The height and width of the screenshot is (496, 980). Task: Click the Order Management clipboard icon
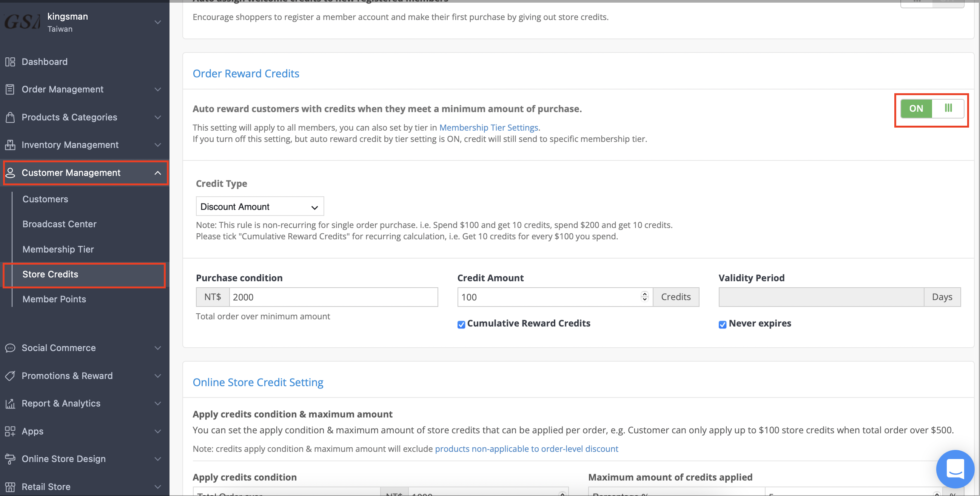[x=10, y=89]
